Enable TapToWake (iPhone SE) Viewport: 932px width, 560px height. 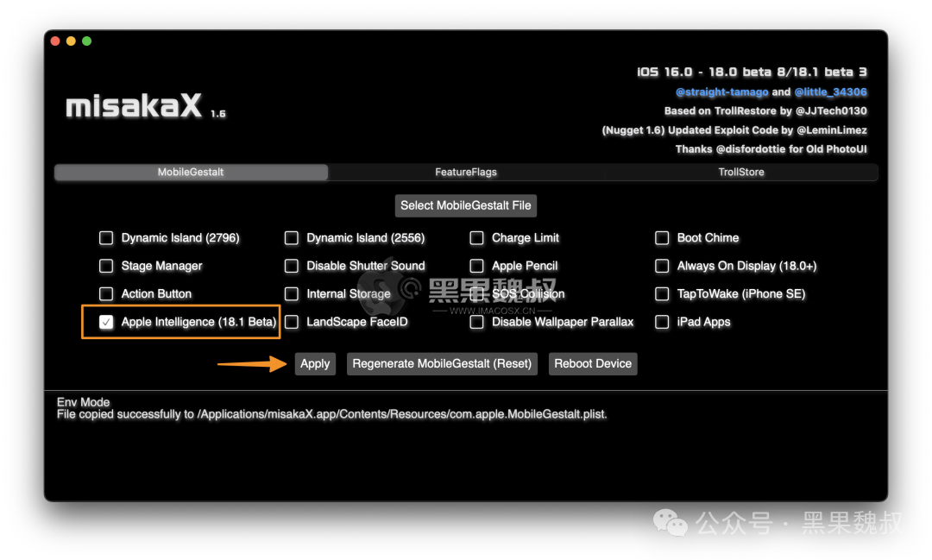click(x=662, y=293)
